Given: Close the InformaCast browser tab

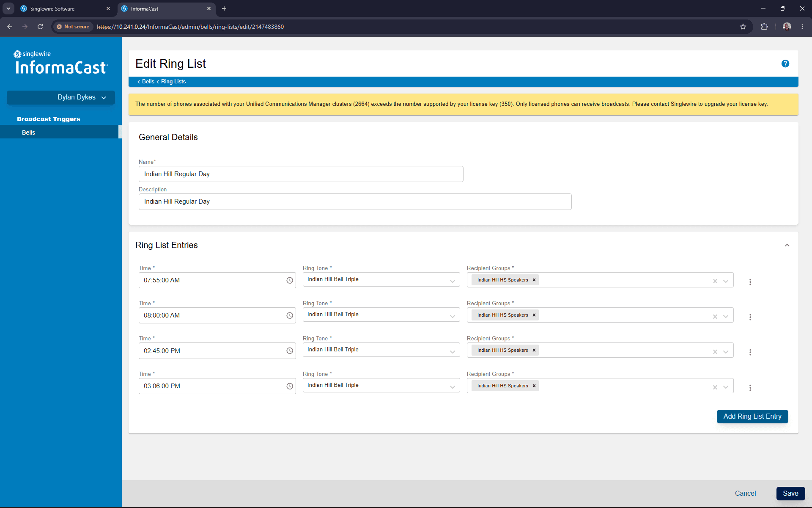Looking at the screenshot, I should pos(209,8).
